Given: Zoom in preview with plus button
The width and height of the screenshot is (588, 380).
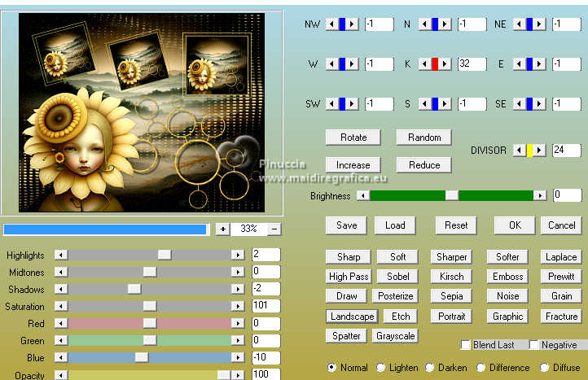Looking at the screenshot, I should [223, 229].
